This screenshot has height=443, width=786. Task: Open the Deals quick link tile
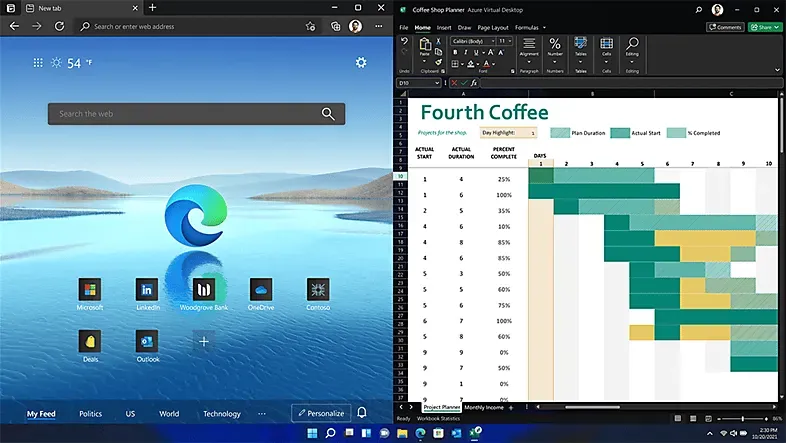point(90,341)
